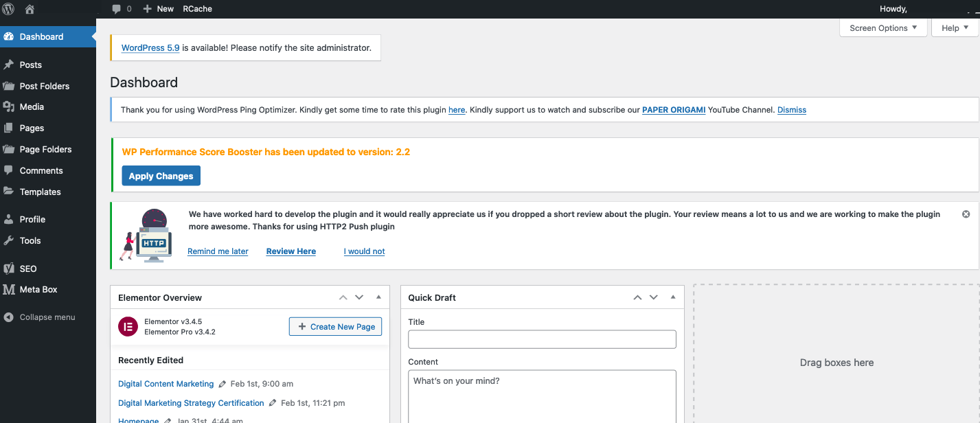Viewport: 980px width, 423px height.
Task: Select the Dashboard menu icon
Action: pos(9,37)
